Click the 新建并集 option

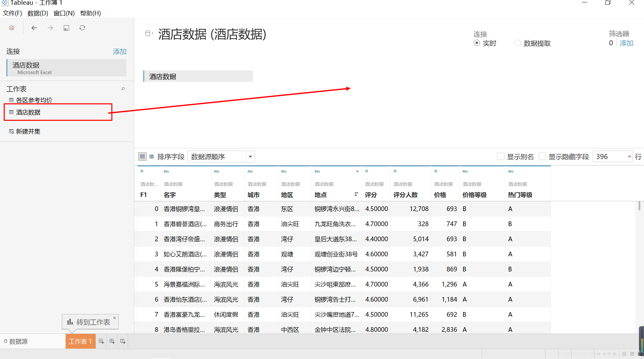click(x=28, y=131)
